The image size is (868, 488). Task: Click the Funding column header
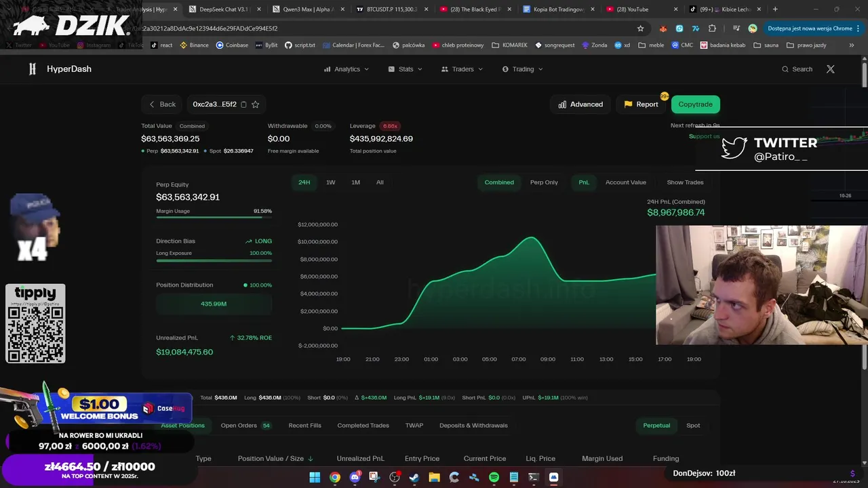click(x=666, y=459)
